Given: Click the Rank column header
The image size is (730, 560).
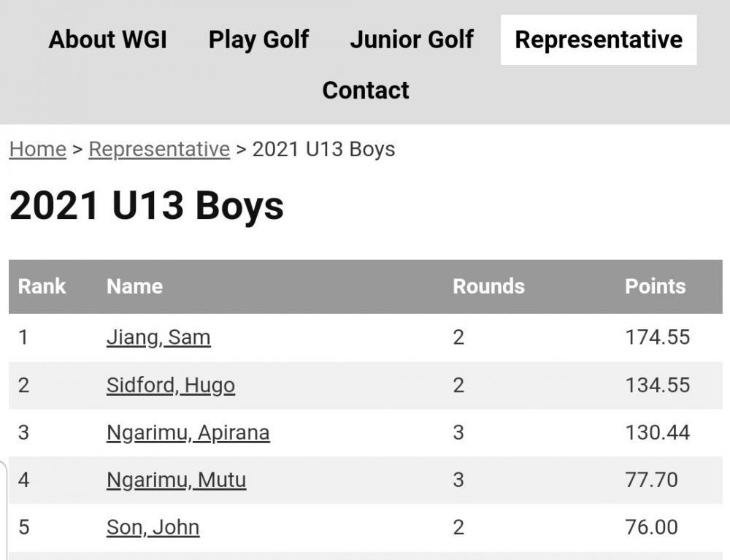Looking at the screenshot, I should point(42,286).
